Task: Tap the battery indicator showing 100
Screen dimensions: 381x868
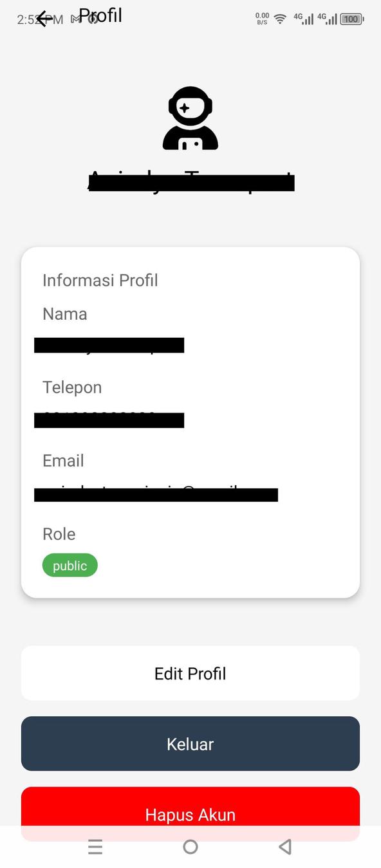Action: click(x=351, y=19)
